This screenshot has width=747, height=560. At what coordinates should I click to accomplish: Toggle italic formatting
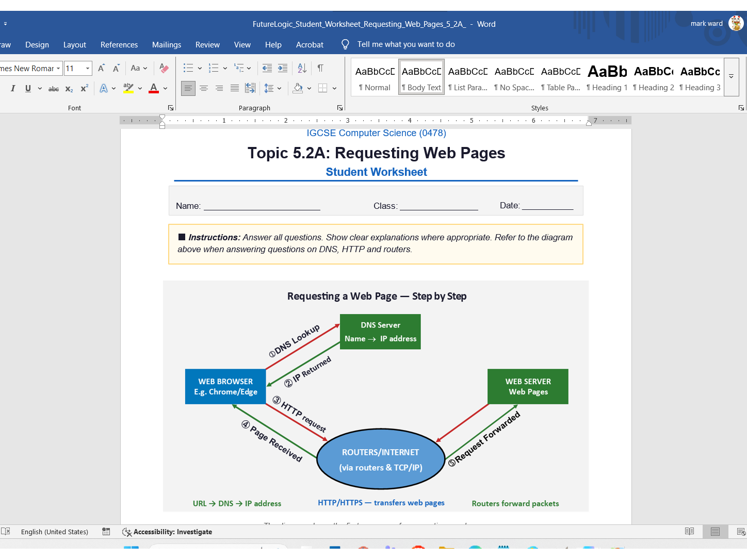pyautogui.click(x=13, y=88)
